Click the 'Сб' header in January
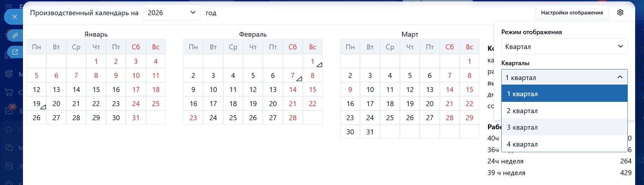This screenshot has width=644, height=185. pyautogui.click(x=136, y=47)
